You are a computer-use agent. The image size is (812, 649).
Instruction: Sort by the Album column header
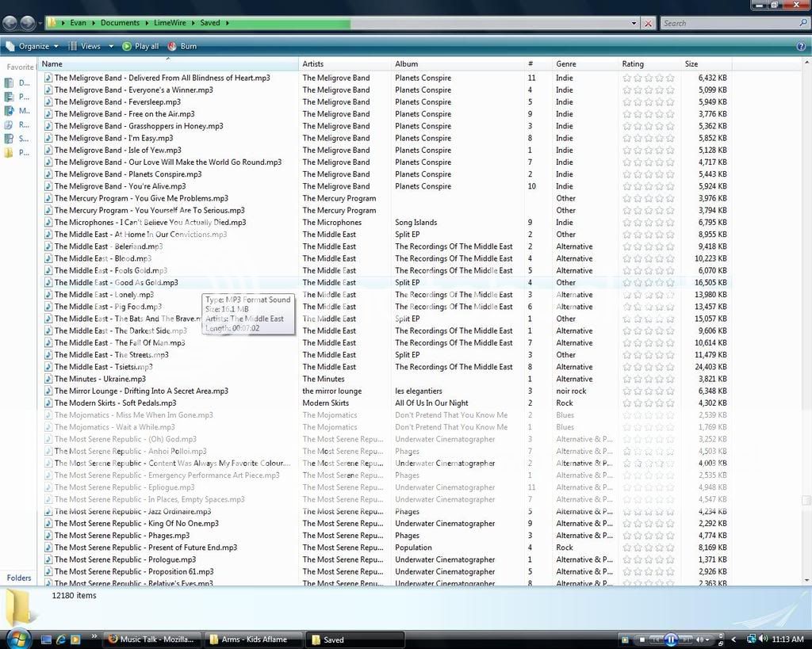[x=458, y=63]
